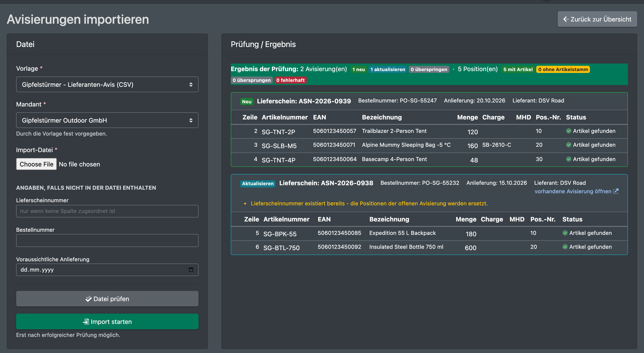Click the '0 überspringen' badge
Image resolution: width=644 pixels, height=353 pixels.
[x=429, y=70]
